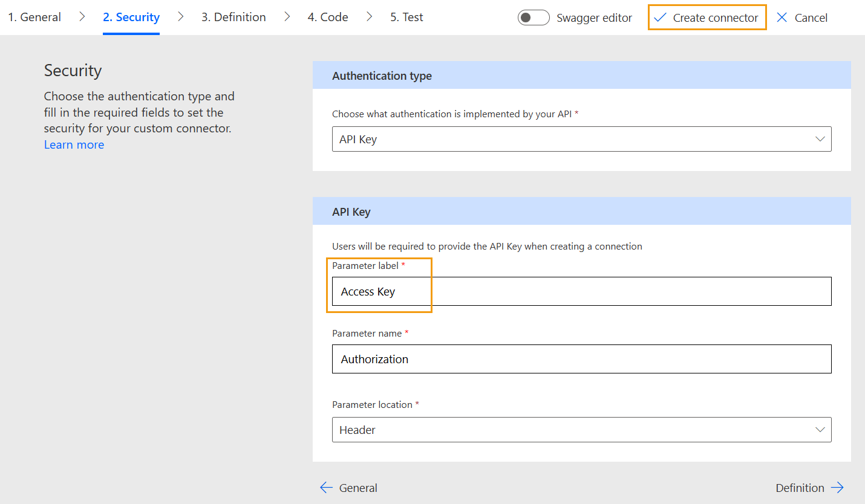Screen dimensions: 865x504
Task: Select the 2. Security step tab
Action: [131, 17]
